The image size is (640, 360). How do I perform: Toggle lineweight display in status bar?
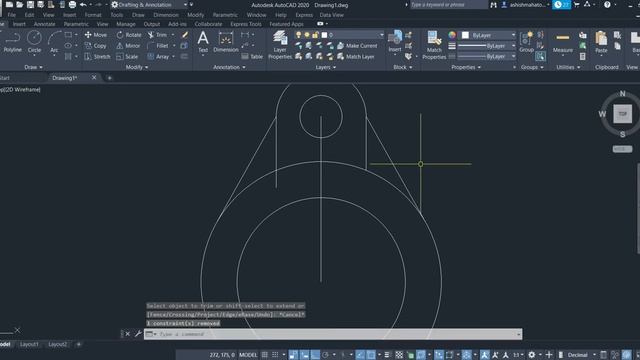(x=387, y=355)
